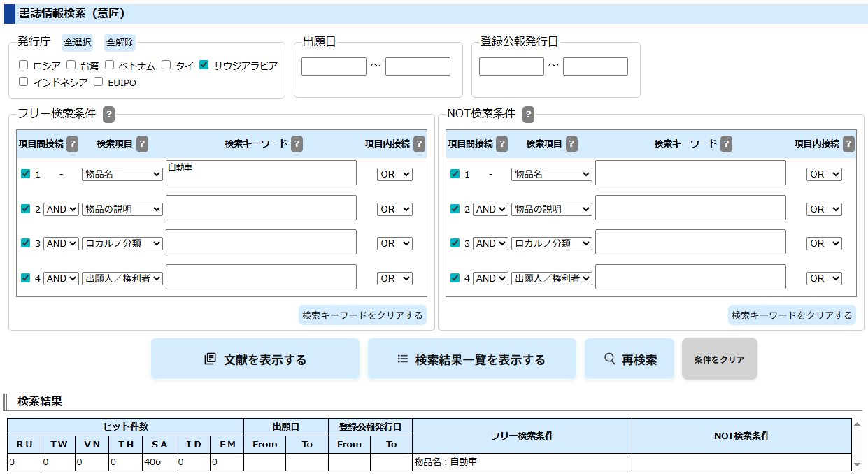Open help for 項目間接続 in free search
The image size is (868, 474).
(x=72, y=144)
